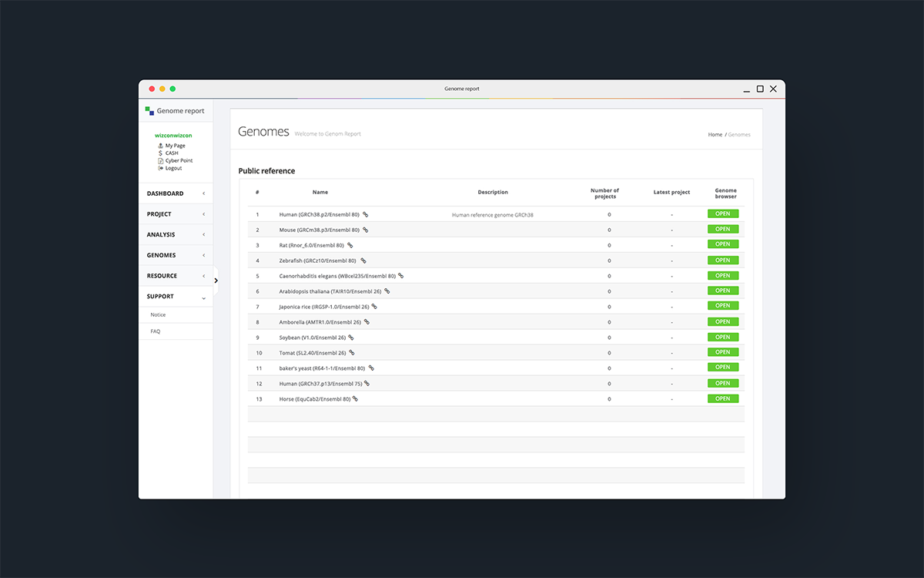Click the Number of projects column header

604,193
